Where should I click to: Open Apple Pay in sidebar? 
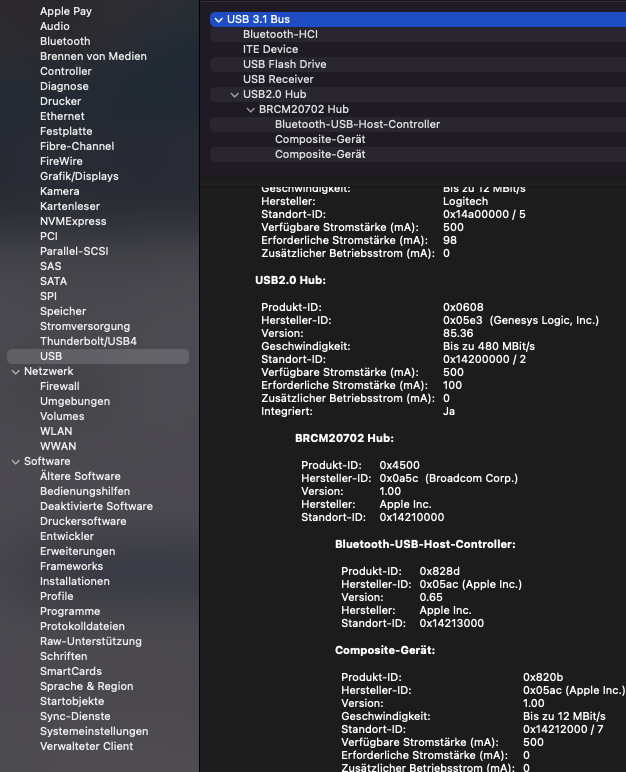[x=66, y=11]
